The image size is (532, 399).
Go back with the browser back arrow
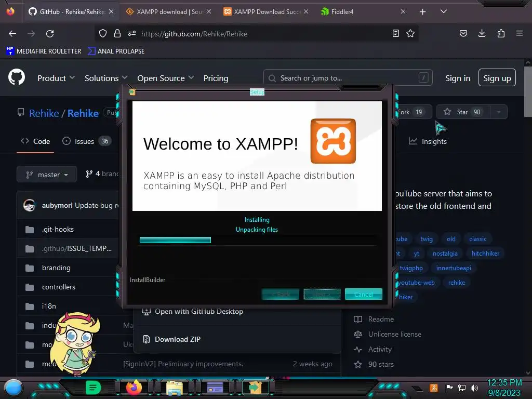(12, 34)
